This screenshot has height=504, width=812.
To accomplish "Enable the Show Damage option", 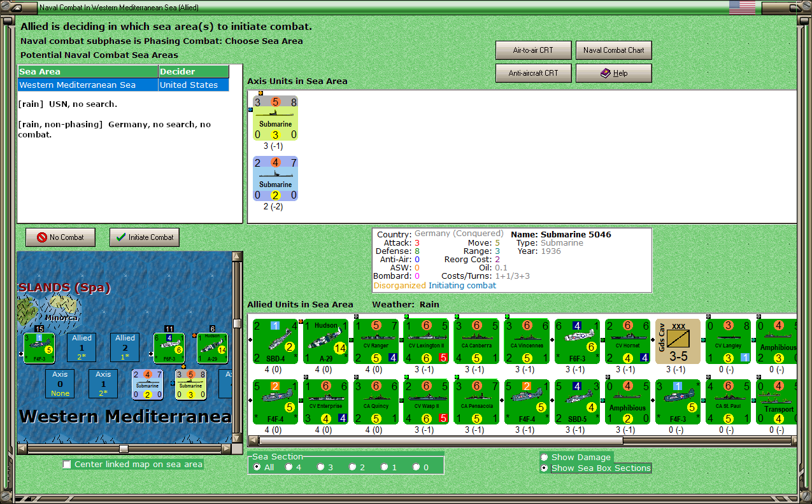I will coord(576,457).
